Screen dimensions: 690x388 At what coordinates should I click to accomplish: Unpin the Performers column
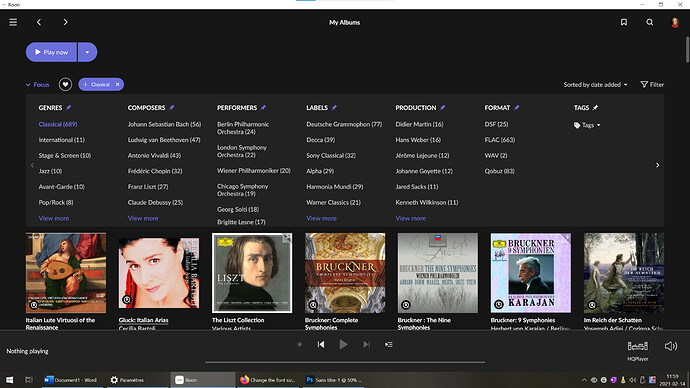[263, 107]
